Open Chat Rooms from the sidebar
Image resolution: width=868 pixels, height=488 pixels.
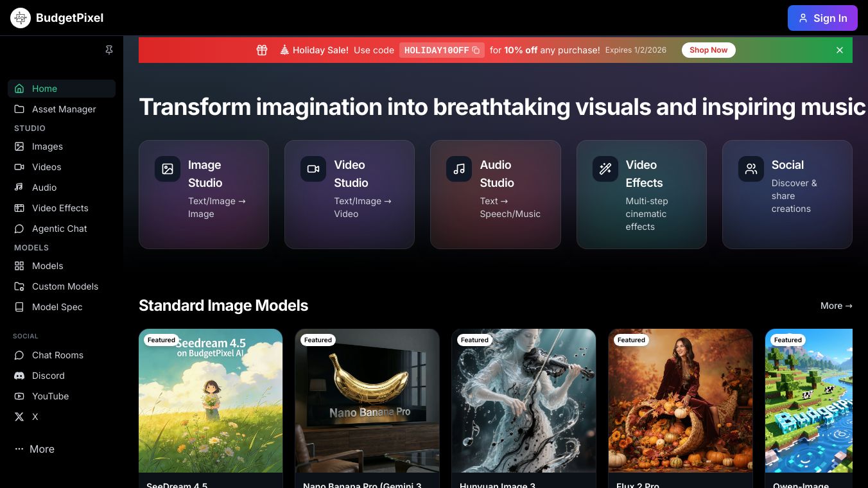tap(62, 355)
